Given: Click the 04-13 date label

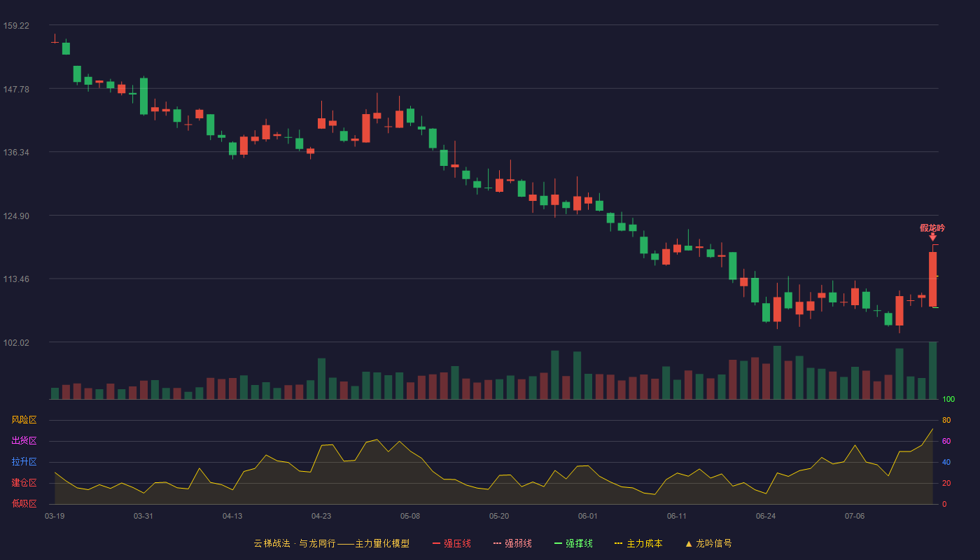Looking at the screenshot, I should [232, 516].
